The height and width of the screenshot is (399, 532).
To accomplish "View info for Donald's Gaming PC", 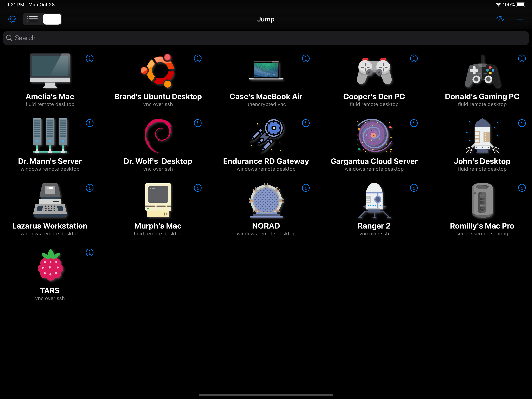I will click(522, 58).
